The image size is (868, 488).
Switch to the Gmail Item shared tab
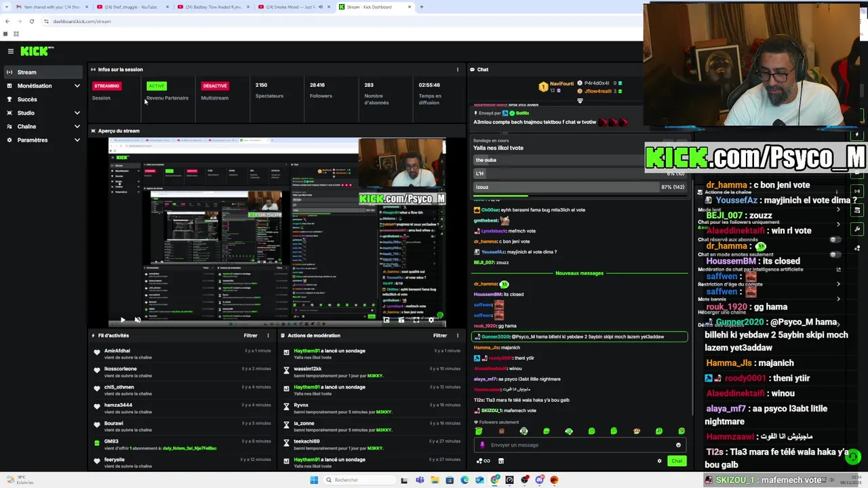(50, 7)
